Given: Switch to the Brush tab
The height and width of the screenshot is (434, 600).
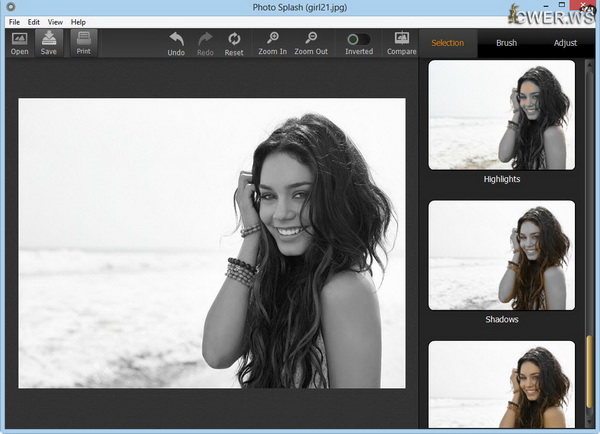Looking at the screenshot, I should [x=506, y=43].
